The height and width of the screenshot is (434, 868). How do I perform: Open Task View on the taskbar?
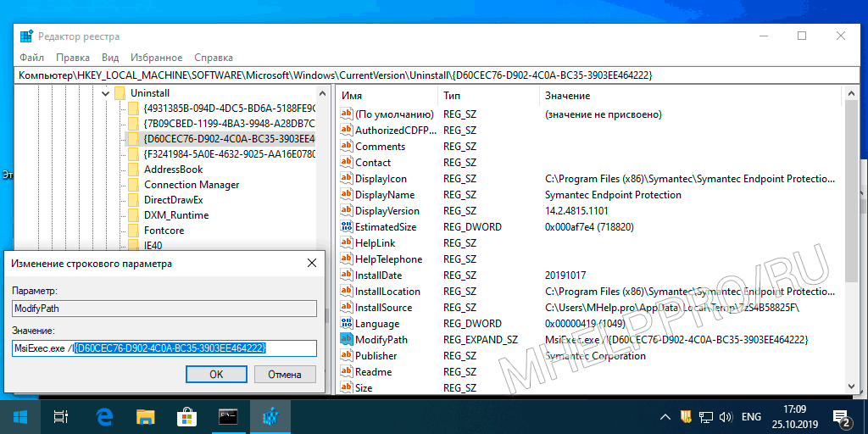pos(60,417)
